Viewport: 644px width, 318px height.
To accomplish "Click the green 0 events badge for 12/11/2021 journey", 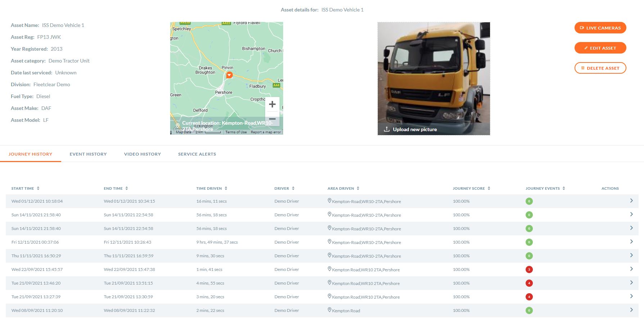I will tap(529, 242).
